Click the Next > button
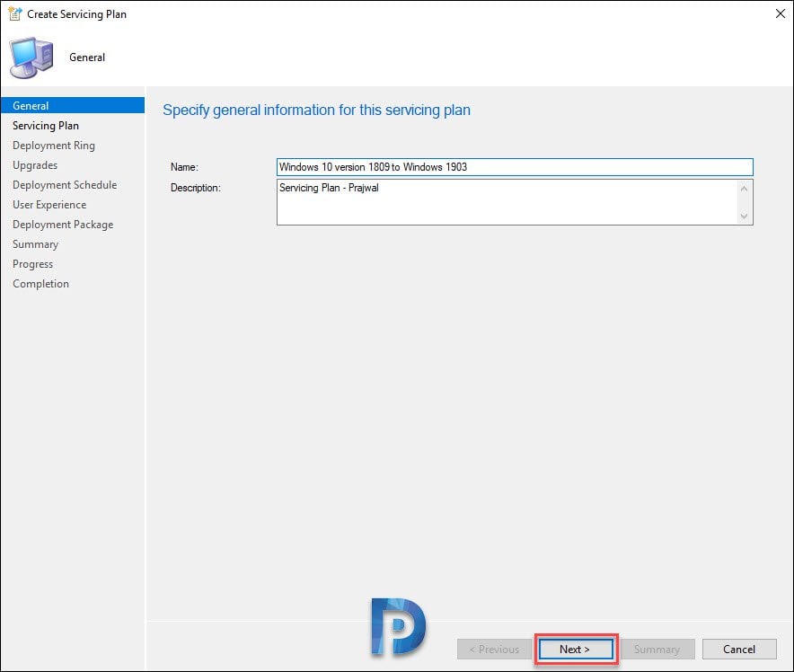The height and width of the screenshot is (672, 794). click(x=576, y=650)
